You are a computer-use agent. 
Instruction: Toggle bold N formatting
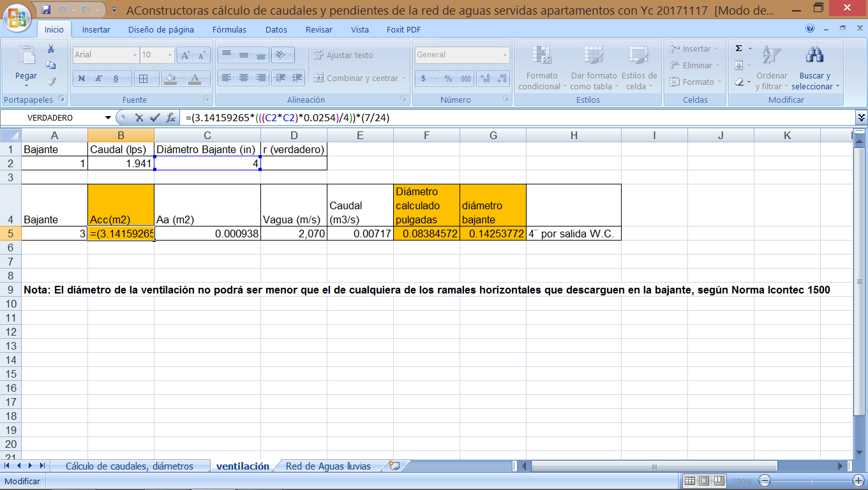[x=82, y=79]
